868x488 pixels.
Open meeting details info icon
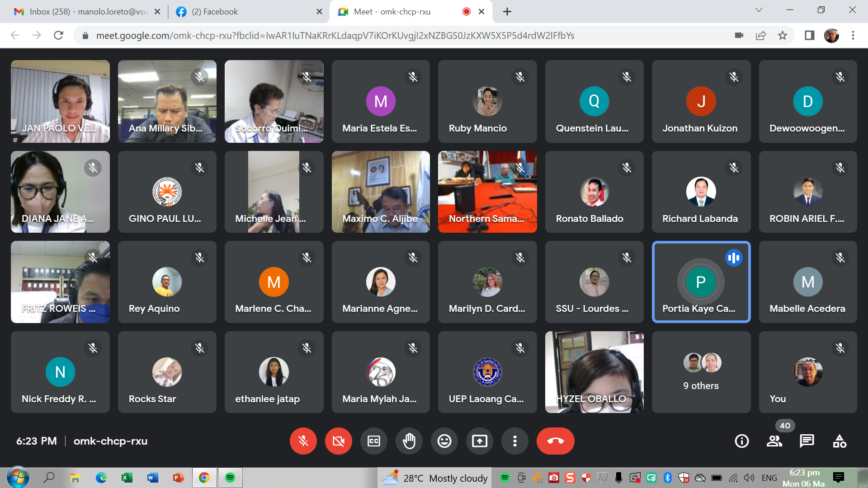point(741,441)
